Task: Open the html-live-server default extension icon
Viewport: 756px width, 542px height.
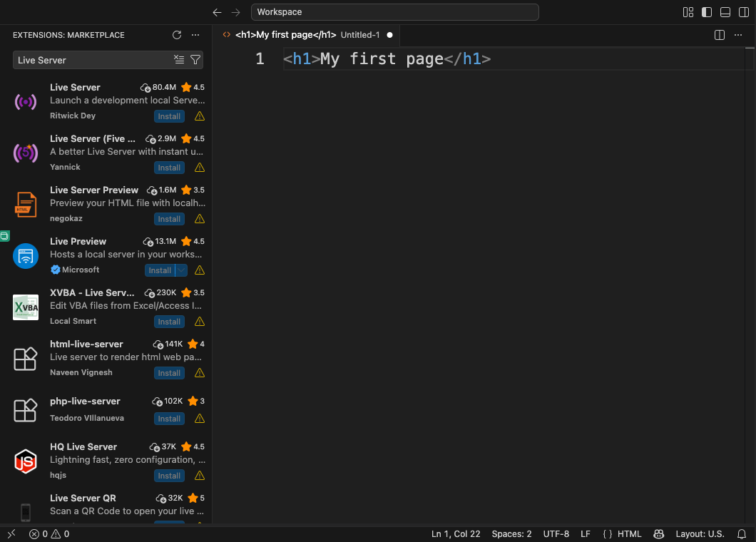Action: [x=26, y=359]
